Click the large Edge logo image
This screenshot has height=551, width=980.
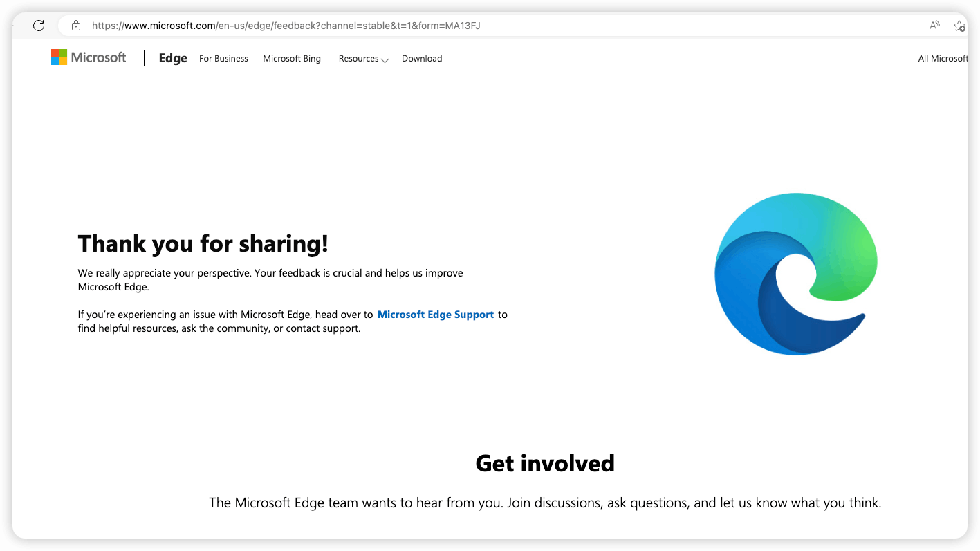(x=796, y=274)
